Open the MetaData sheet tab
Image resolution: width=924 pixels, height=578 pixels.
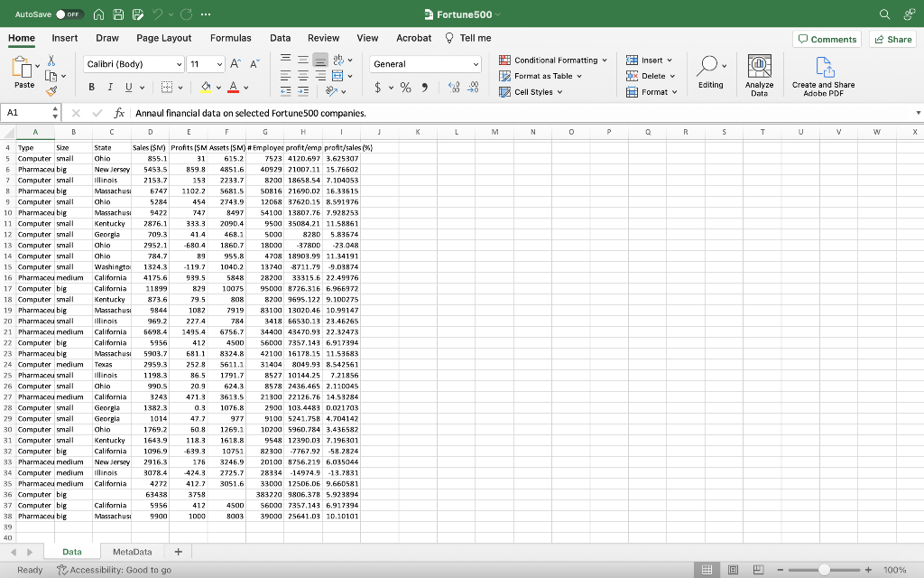(x=132, y=551)
